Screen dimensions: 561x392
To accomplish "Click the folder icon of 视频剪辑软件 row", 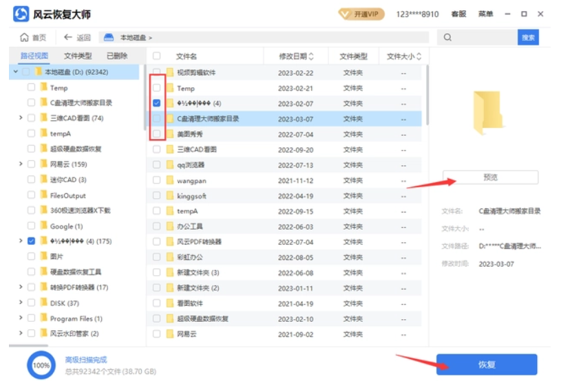I will point(170,72).
